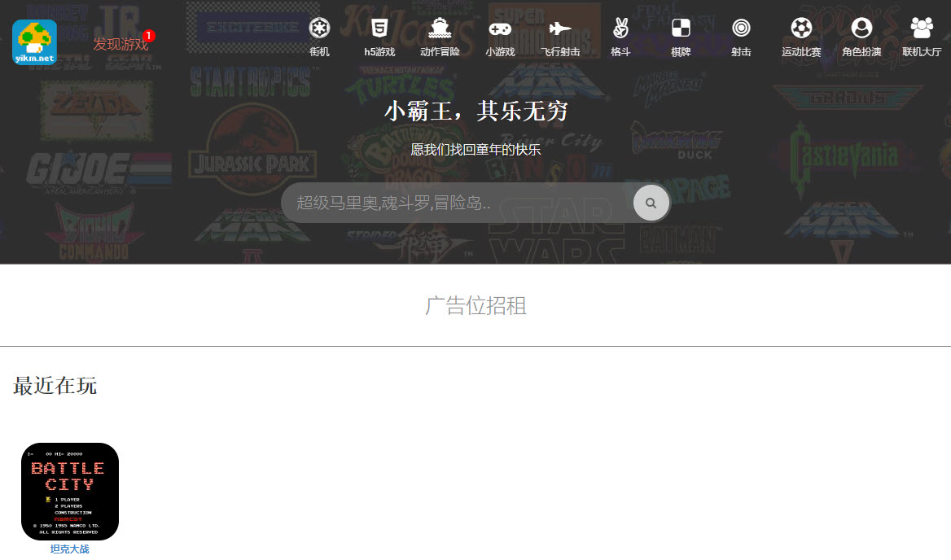Select the 棋牌 board games icon

tap(680, 34)
